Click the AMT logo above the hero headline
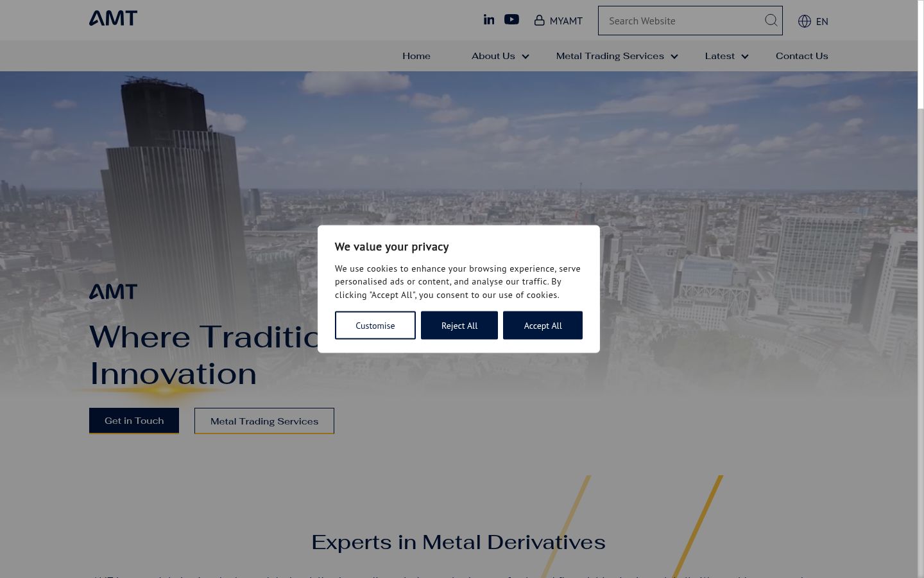This screenshot has width=924, height=578. coord(113,292)
